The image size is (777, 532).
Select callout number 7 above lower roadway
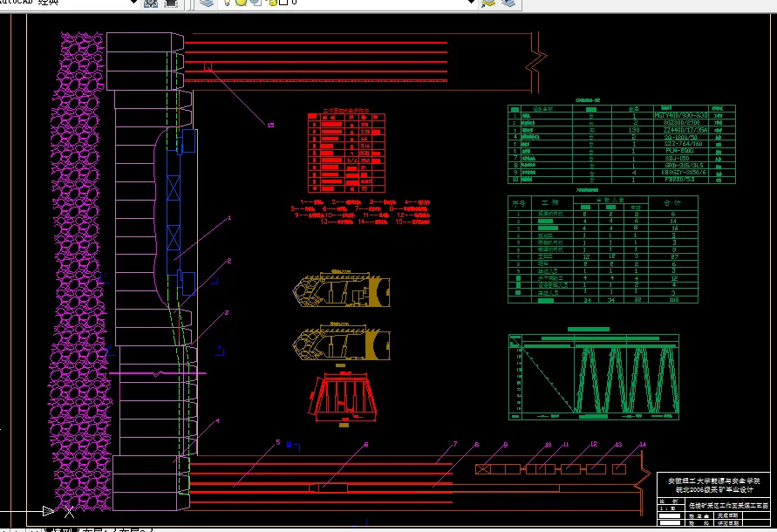click(455, 444)
